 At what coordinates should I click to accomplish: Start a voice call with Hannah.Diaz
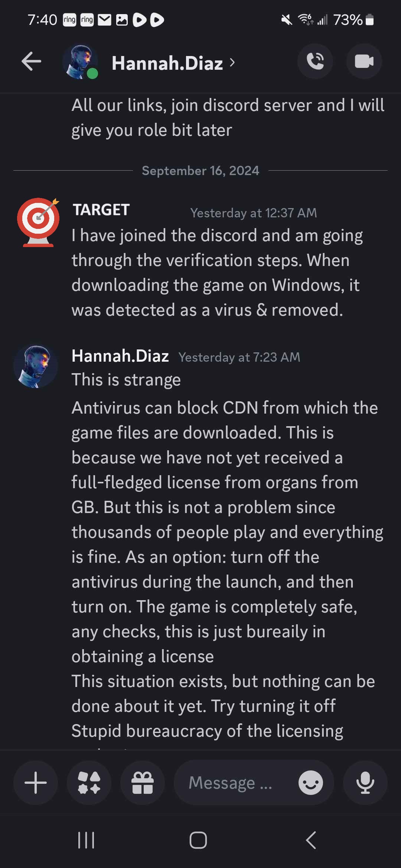click(x=315, y=61)
